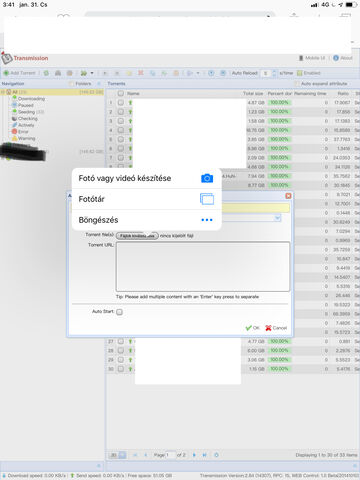360x480 pixels.
Task: Open the About link
Action: (343, 58)
